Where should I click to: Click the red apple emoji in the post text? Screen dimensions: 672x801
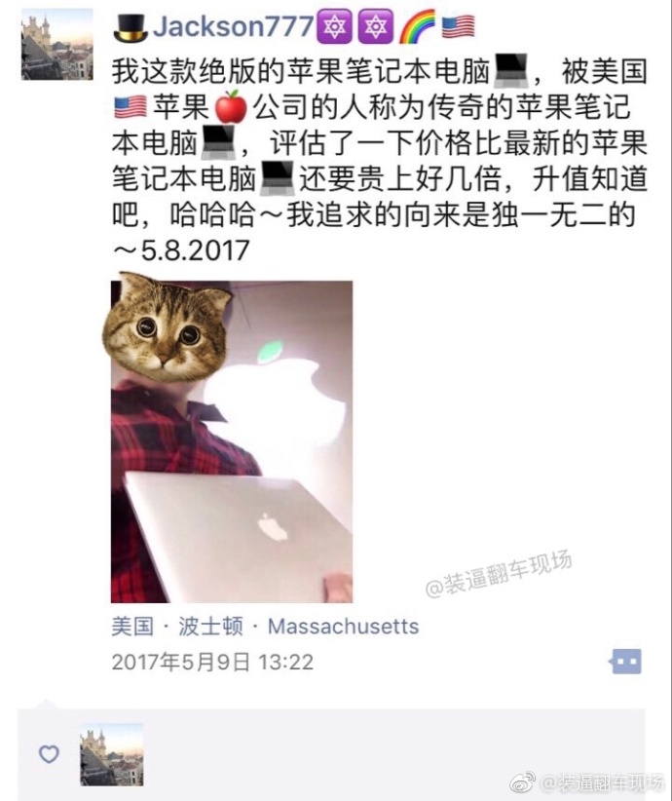pyautogui.click(x=231, y=107)
